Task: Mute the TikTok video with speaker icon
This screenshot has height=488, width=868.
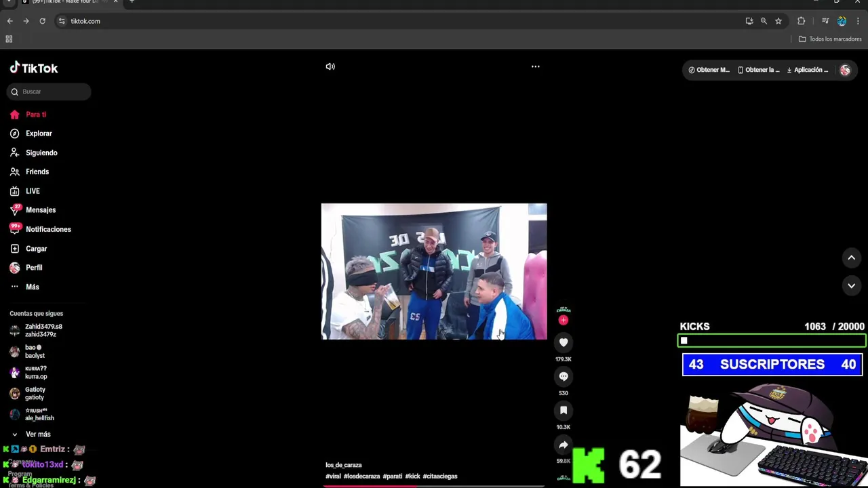Action: (x=330, y=66)
